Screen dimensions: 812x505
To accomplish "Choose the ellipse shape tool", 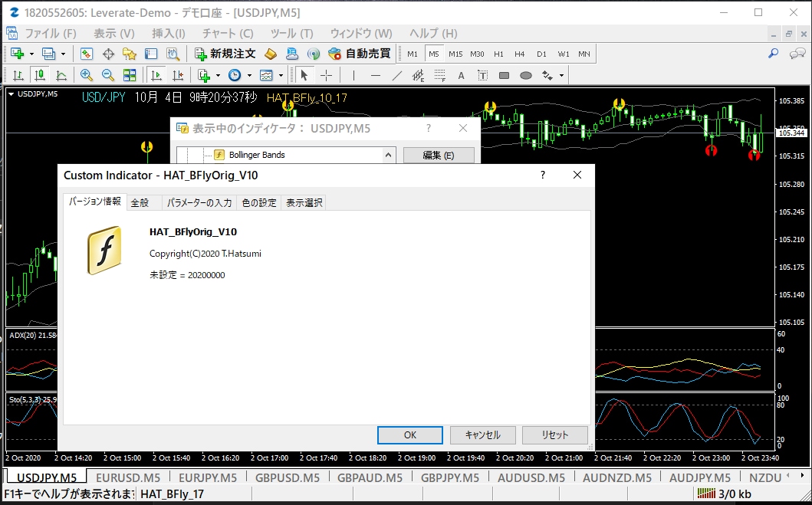I will coord(526,76).
